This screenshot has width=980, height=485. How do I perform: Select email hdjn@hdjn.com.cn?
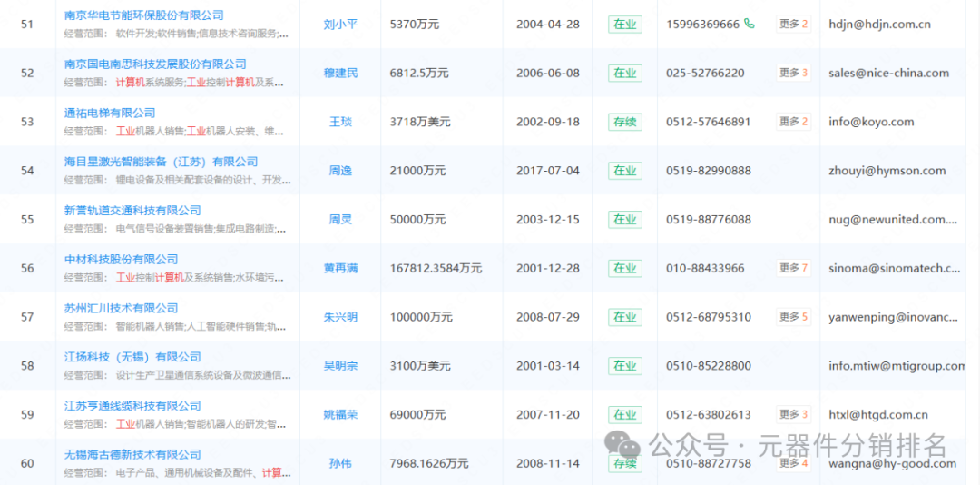[879, 25]
